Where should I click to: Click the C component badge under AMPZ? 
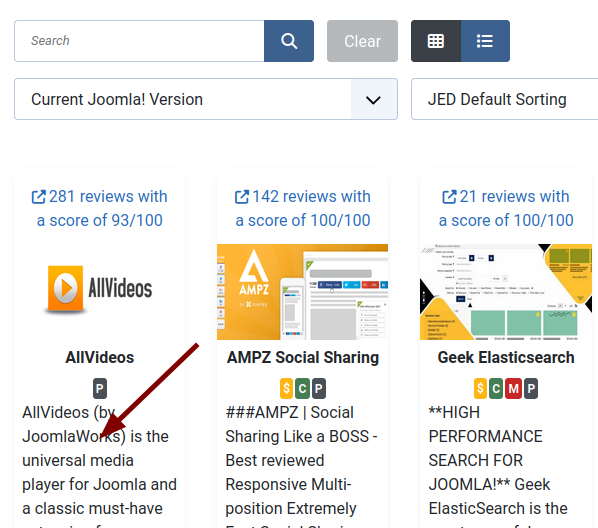click(302, 389)
